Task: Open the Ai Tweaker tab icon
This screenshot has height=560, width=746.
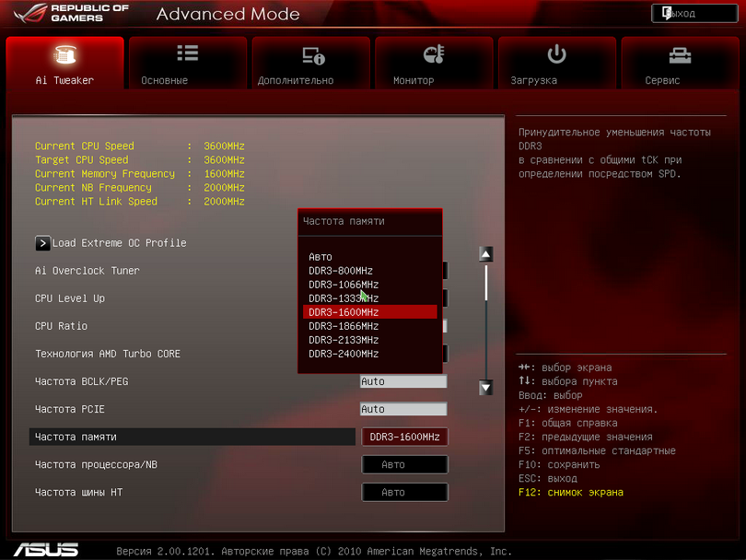Action: pos(65,55)
